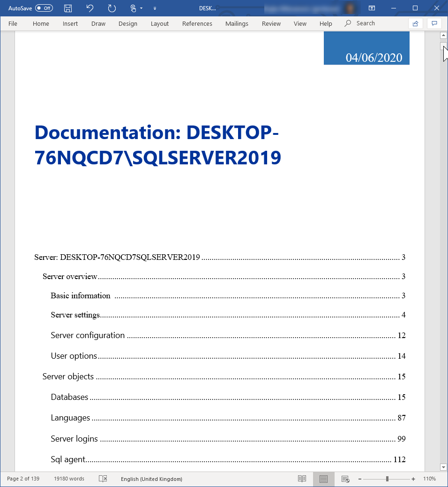Open Customize Quick Access Toolbar dropdown

(x=155, y=8)
